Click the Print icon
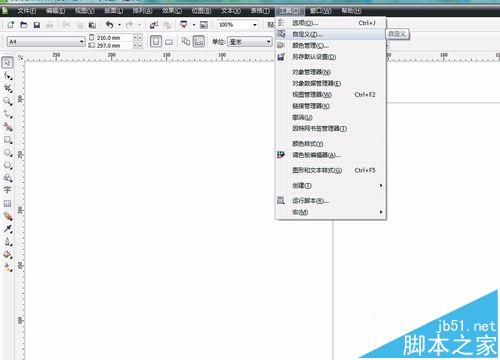 pos(49,25)
